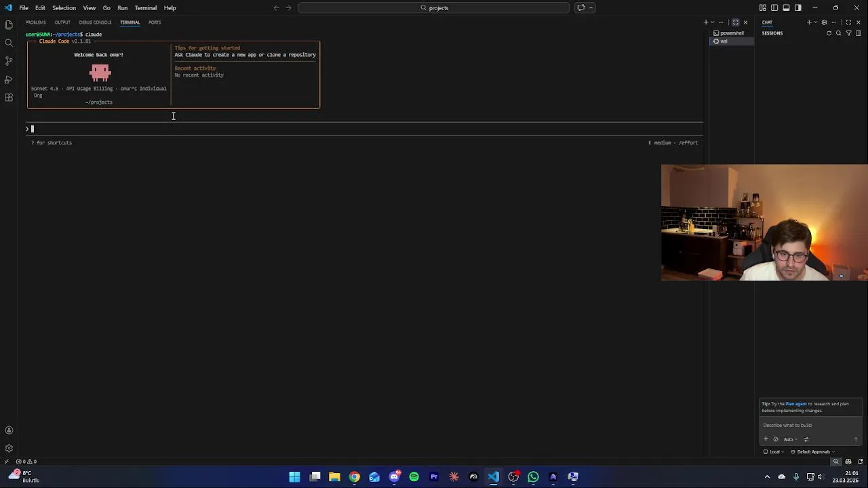868x488 pixels.
Task: Click zoom-out magnifier in status bar
Action: pos(836,462)
